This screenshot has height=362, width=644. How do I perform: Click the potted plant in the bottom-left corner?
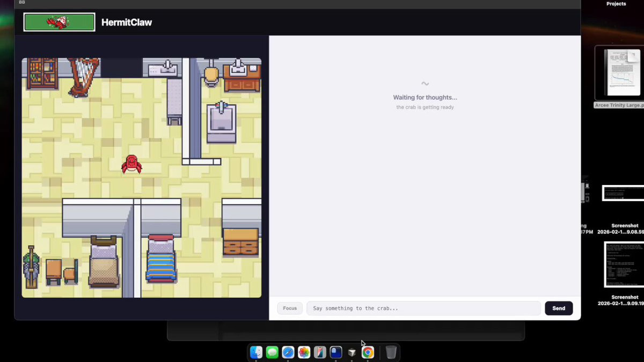(x=31, y=267)
